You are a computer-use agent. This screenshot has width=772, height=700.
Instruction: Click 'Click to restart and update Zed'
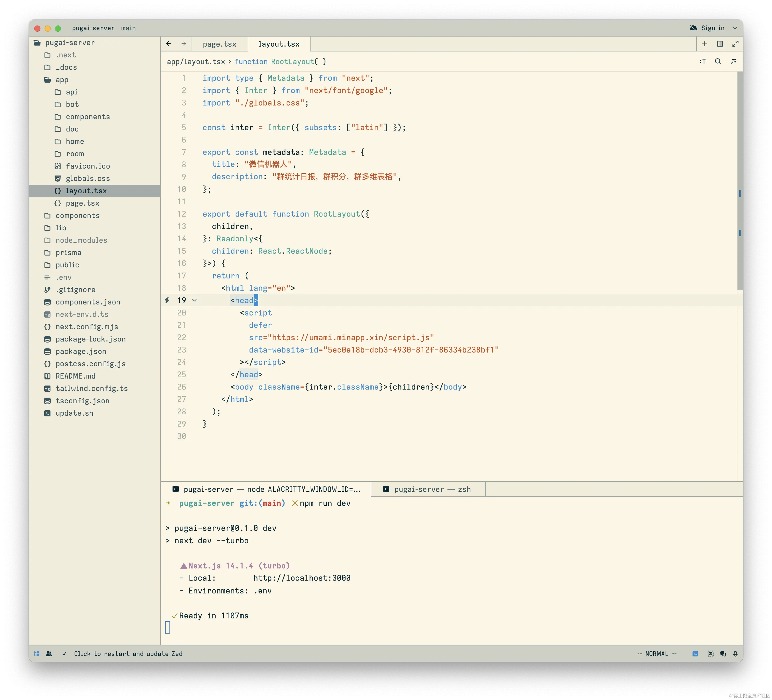(x=128, y=654)
